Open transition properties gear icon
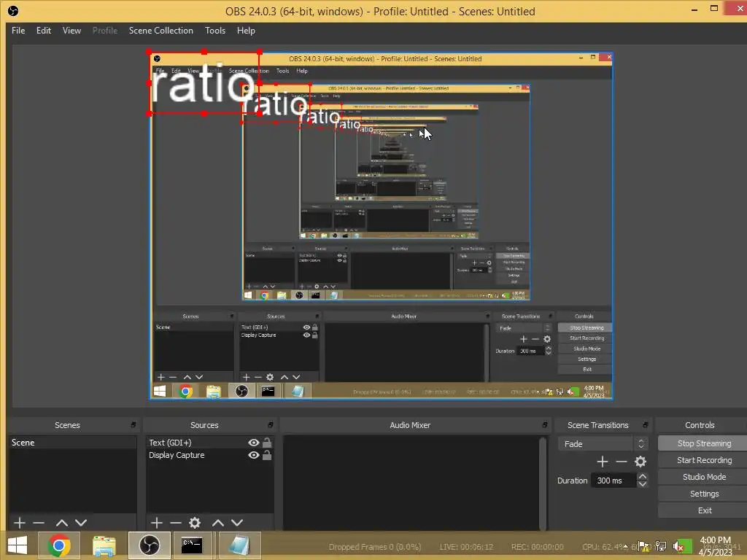747x560 pixels. pyautogui.click(x=640, y=462)
